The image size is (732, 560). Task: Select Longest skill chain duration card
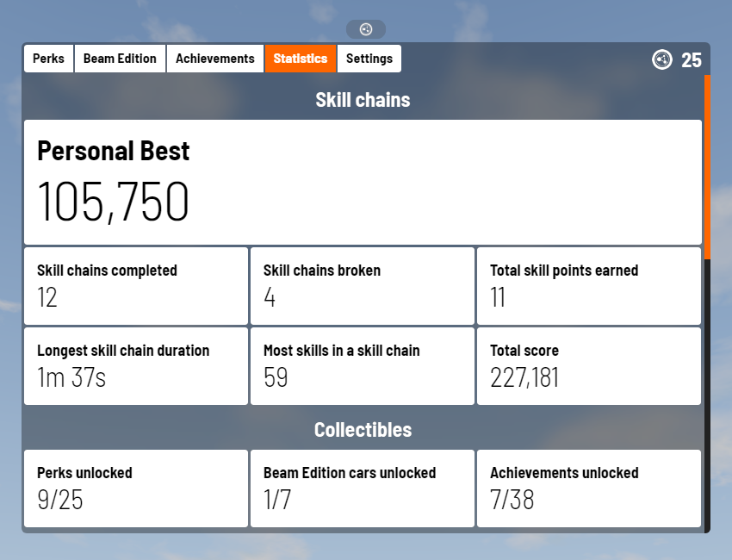tap(136, 366)
